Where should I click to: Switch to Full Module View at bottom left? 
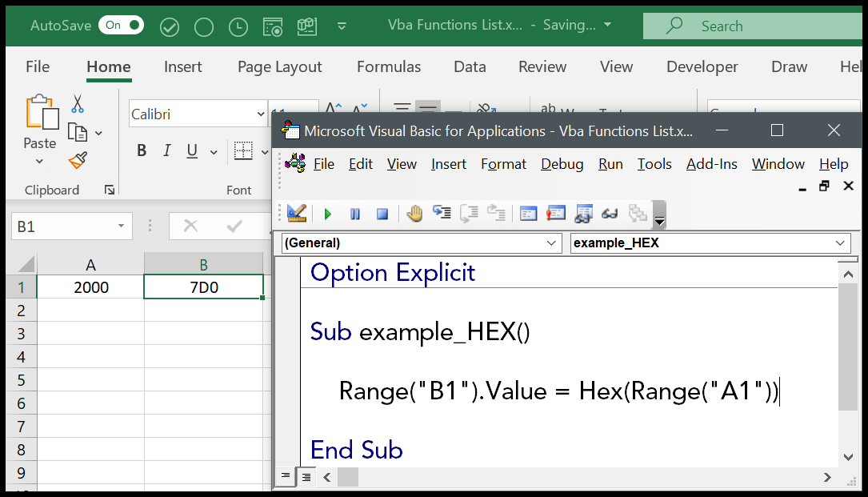click(x=306, y=477)
